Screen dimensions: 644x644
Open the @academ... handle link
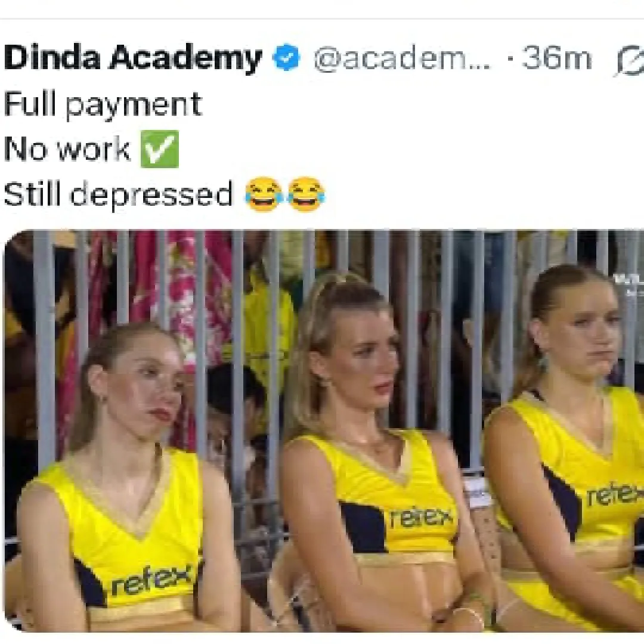[402, 58]
